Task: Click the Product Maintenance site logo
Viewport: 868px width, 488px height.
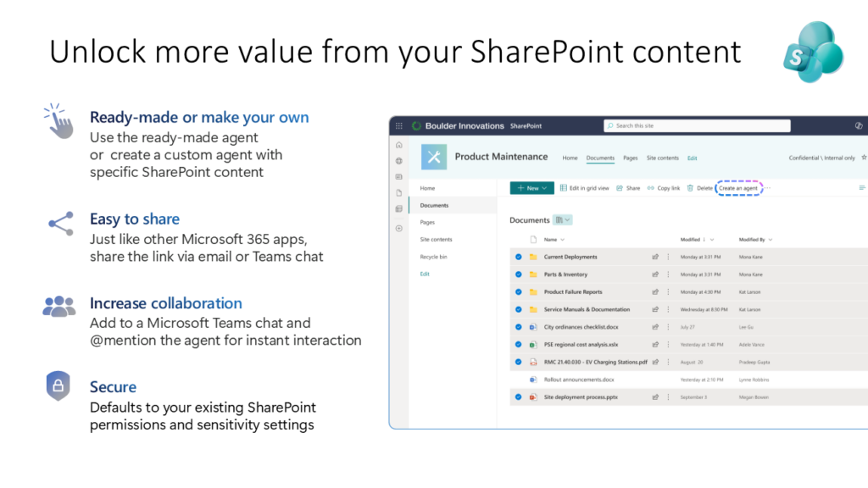Action: click(434, 157)
